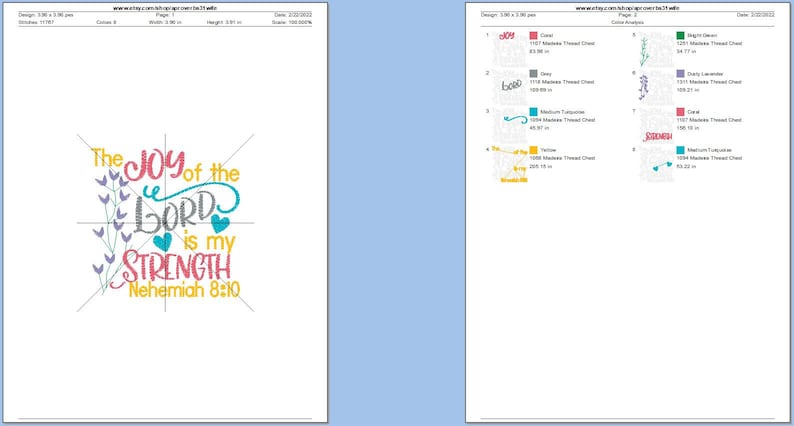Click the 'Page: 2' label
Screen dimensions: 794x426
tap(627, 15)
